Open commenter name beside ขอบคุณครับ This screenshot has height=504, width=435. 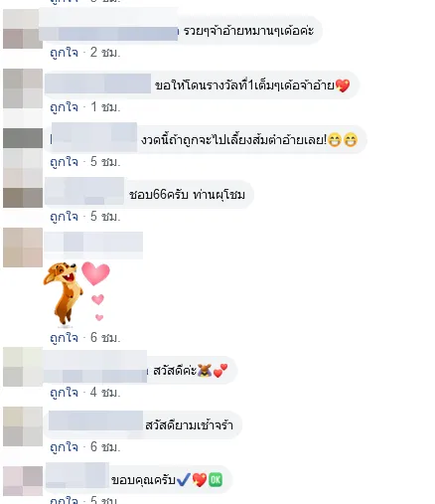tap(76, 476)
